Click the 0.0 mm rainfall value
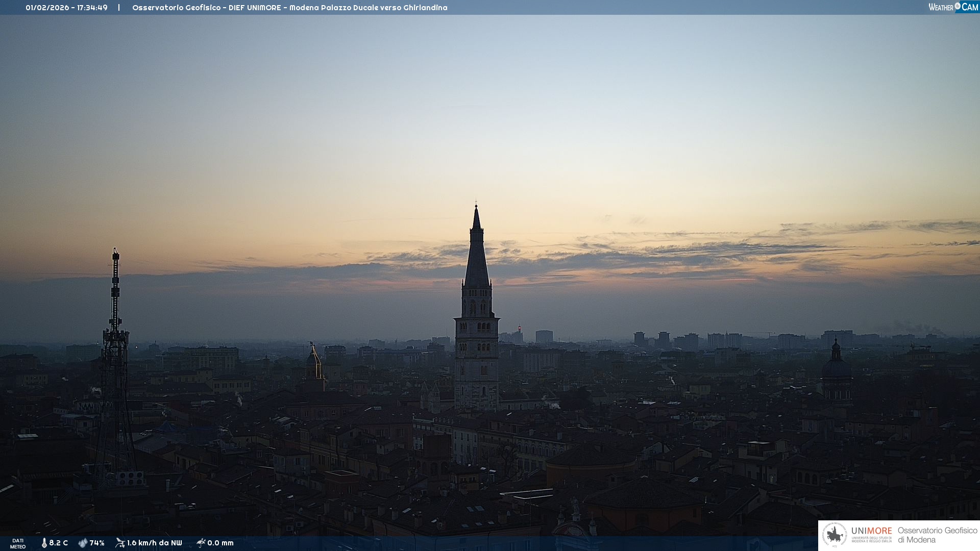Screen dimensions: 980x551 [220, 543]
